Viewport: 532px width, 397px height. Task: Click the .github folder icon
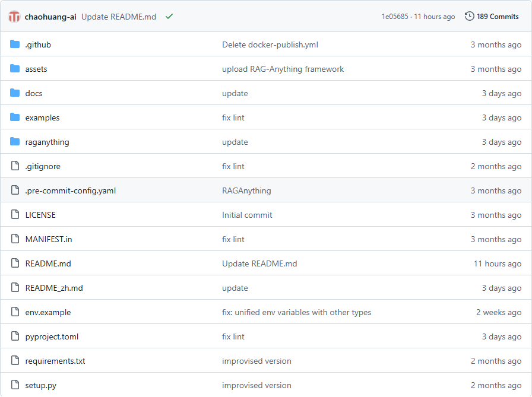pos(15,45)
